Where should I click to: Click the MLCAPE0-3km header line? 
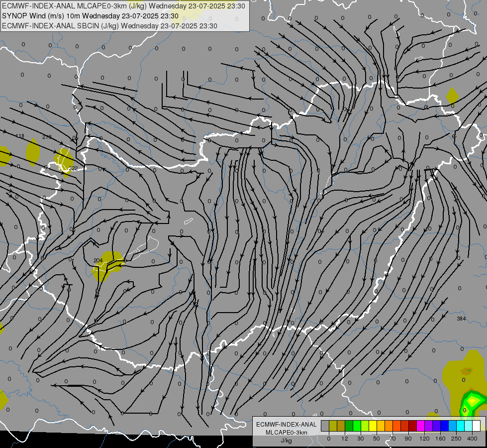tap(123, 6)
